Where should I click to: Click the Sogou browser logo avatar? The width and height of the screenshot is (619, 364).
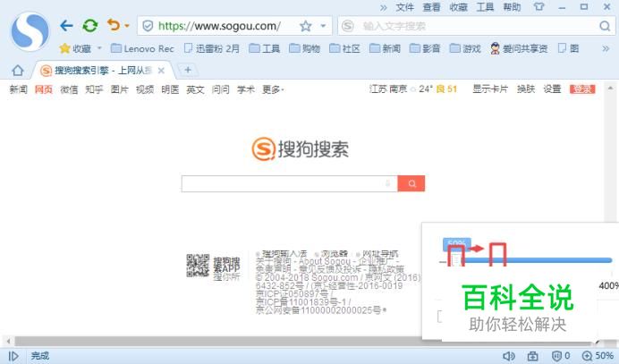30,31
